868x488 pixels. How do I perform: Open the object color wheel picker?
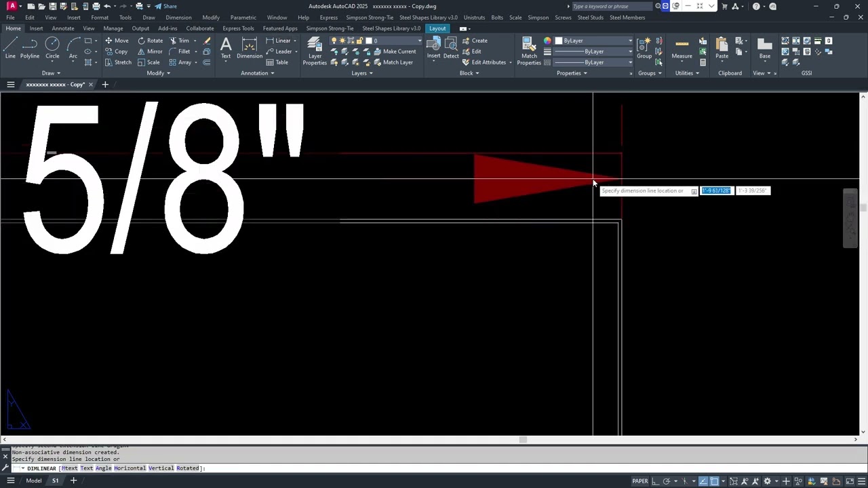point(548,41)
